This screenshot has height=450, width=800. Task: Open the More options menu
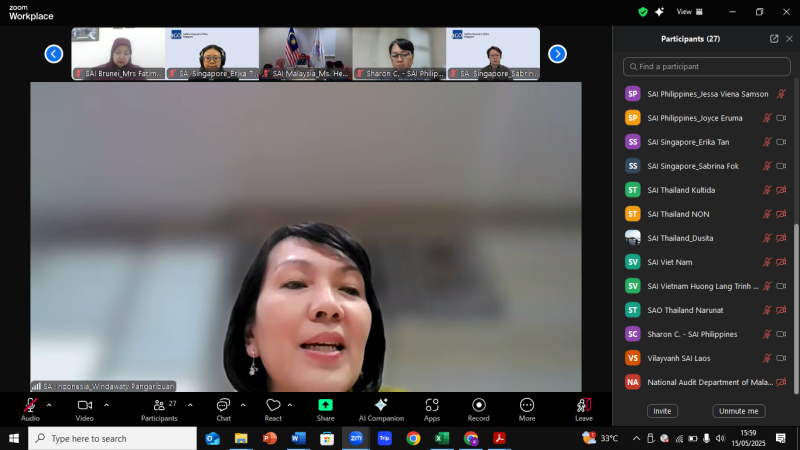(526, 408)
